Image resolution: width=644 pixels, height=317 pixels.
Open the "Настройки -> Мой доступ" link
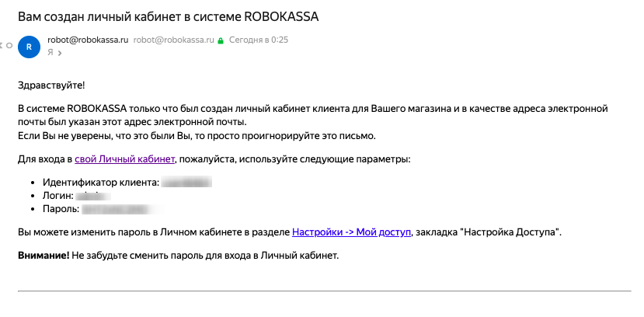coord(351,232)
